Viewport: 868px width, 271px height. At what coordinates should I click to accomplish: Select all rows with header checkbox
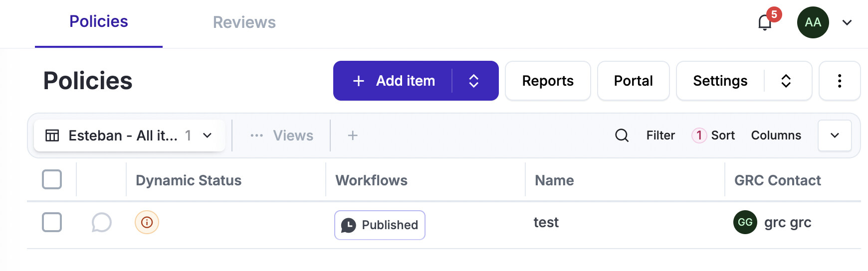(52, 179)
